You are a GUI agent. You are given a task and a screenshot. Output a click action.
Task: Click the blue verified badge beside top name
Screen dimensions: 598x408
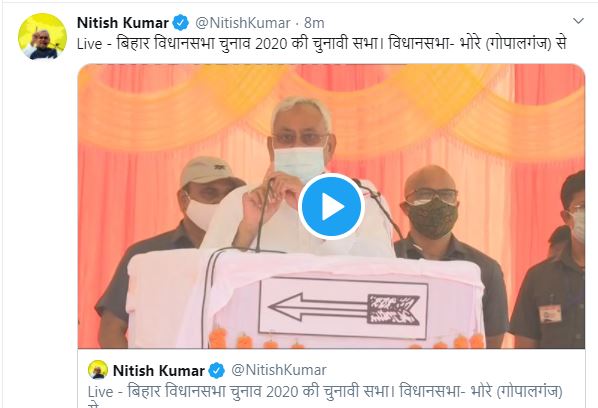(180, 23)
